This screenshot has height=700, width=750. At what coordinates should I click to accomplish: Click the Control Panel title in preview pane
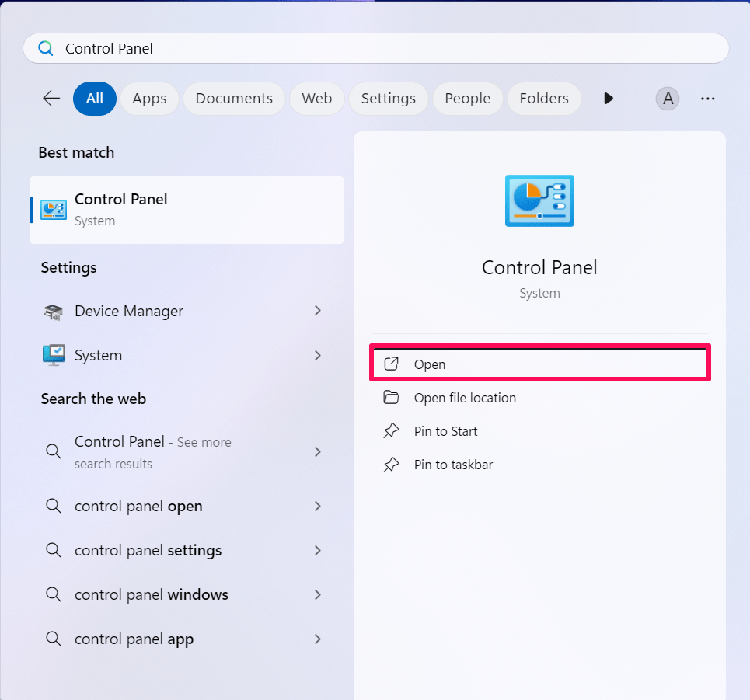click(x=539, y=268)
